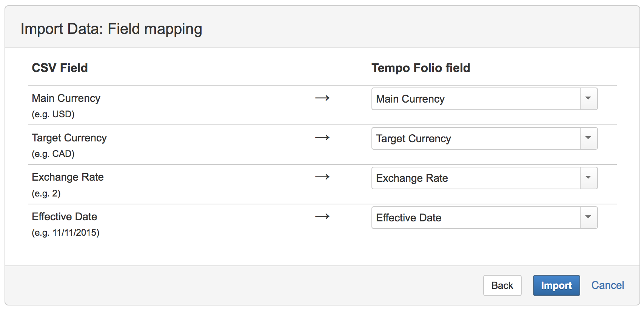Click the Import Data: Field mapping title
644x310 pixels.
coord(111,29)
